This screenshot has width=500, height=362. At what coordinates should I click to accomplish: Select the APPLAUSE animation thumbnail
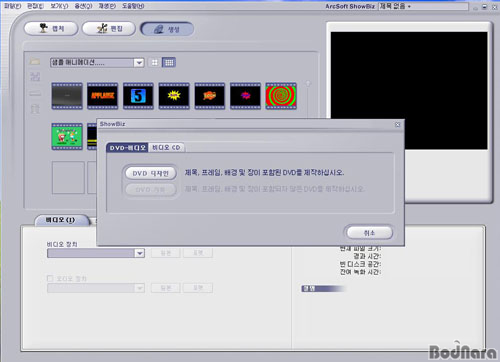(103, 96)
